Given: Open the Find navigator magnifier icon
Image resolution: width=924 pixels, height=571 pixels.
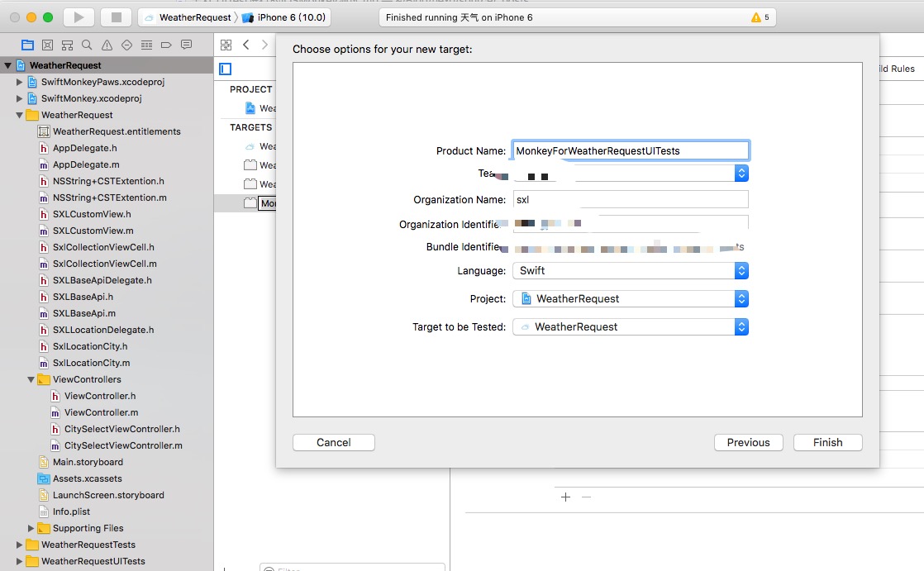Looking at the screenshot, I should 87,45.
